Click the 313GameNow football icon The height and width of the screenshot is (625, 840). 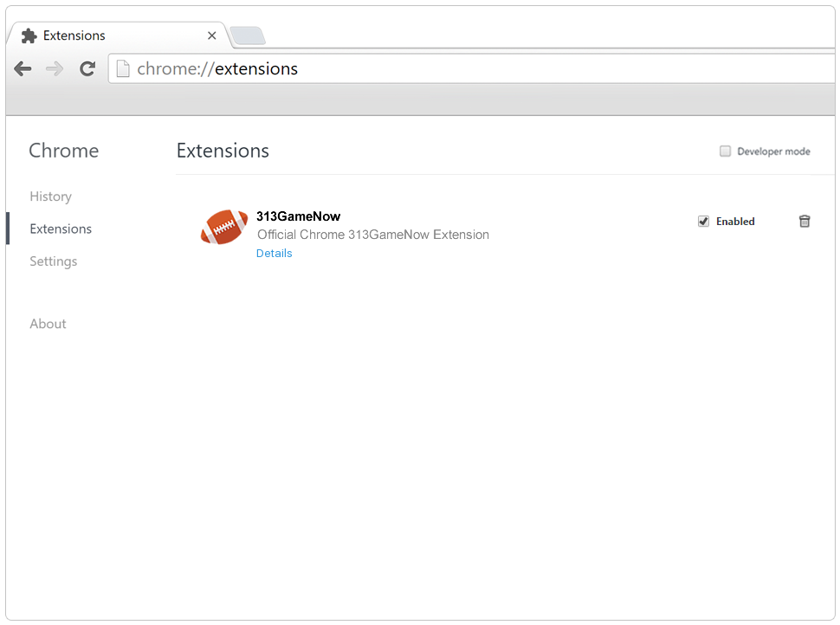click(224, 227)
